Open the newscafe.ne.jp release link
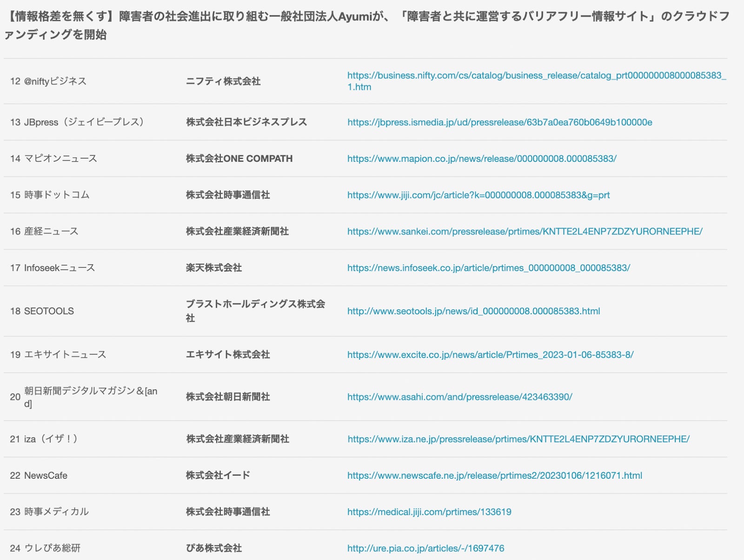744x560 pixels. point(494,475)
